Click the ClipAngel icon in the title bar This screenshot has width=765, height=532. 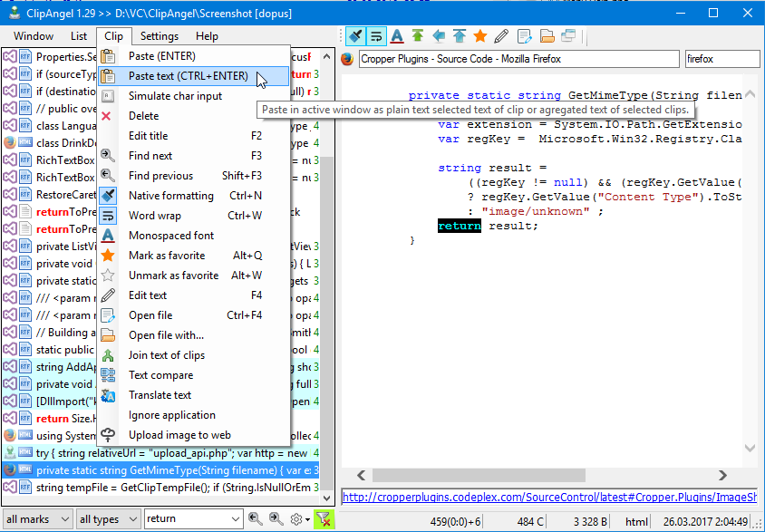click(x=15, y=13)
